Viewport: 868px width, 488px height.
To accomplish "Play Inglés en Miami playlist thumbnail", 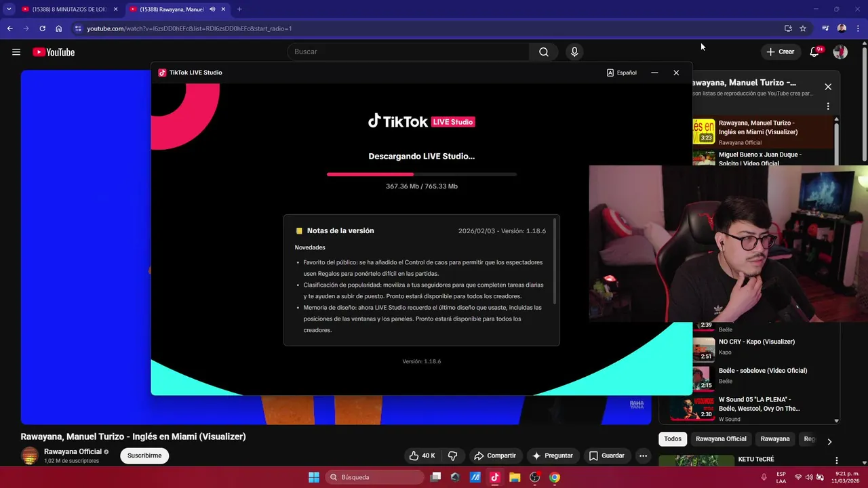I will coord(703,131).
